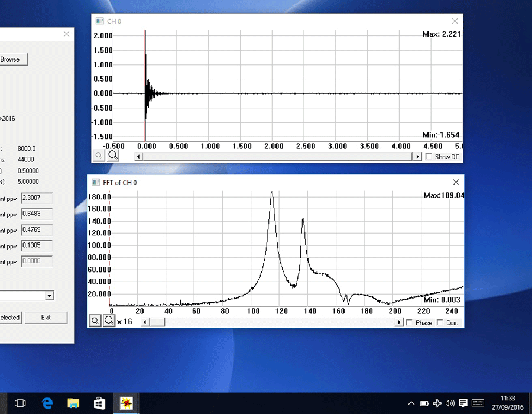Click the zoom in magnifier in CH 0 window
Viewport: 532px width, 414px height.
[112, 156]
